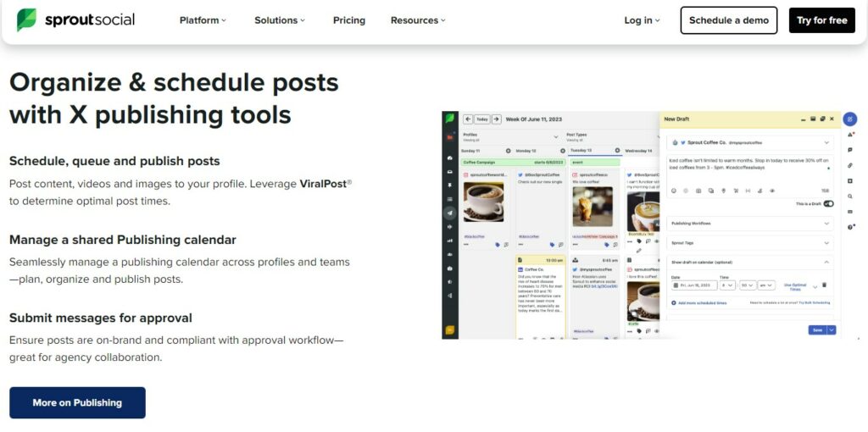The width and height of the screenshot is (868, 432).
Task: Open the am/pm dropdown
Action: click(x=766, y=285)
